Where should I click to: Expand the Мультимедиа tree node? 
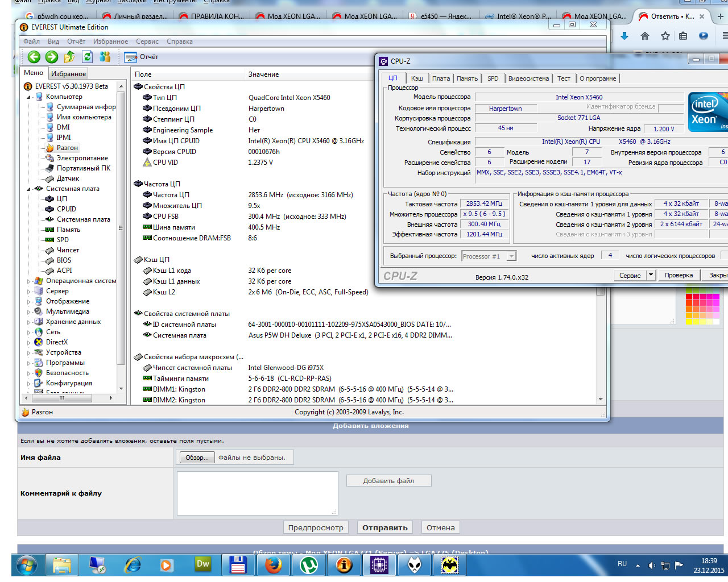[x=29, y=312]
